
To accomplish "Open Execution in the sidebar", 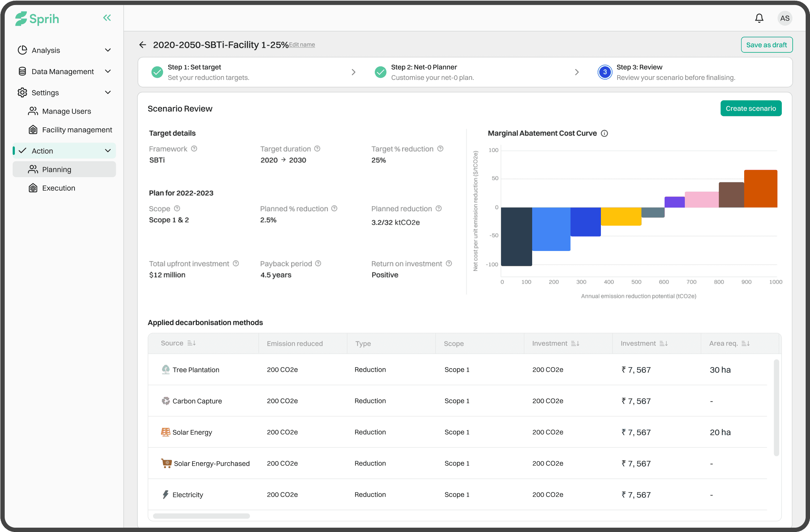I will (x=59, y=188).
